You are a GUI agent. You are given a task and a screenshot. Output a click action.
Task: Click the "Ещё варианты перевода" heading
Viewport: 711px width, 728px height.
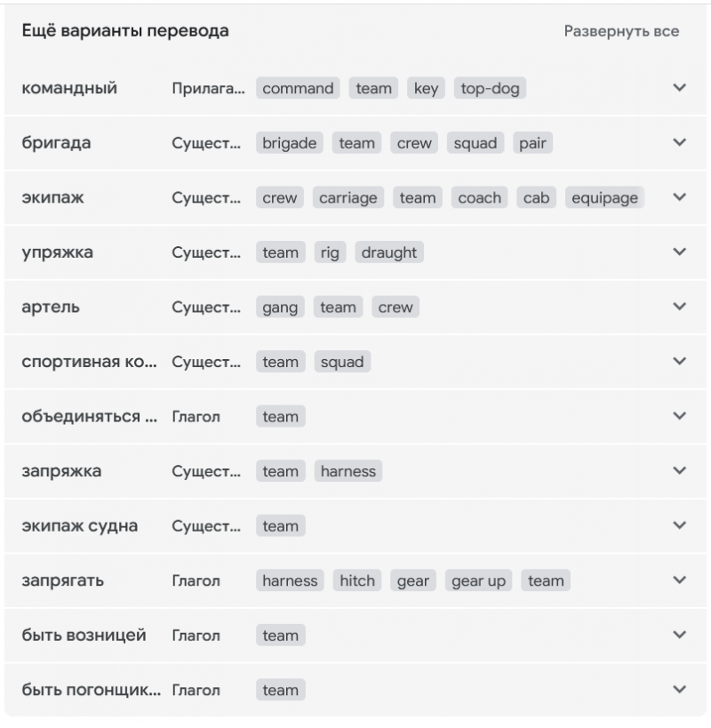click(x=125, y=31)
